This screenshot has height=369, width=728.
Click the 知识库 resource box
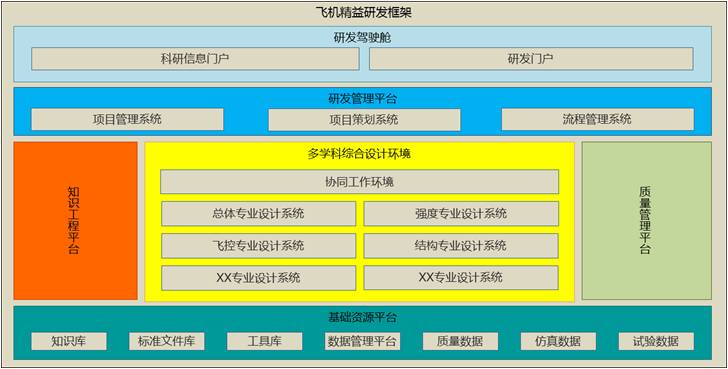pos(69,341)
